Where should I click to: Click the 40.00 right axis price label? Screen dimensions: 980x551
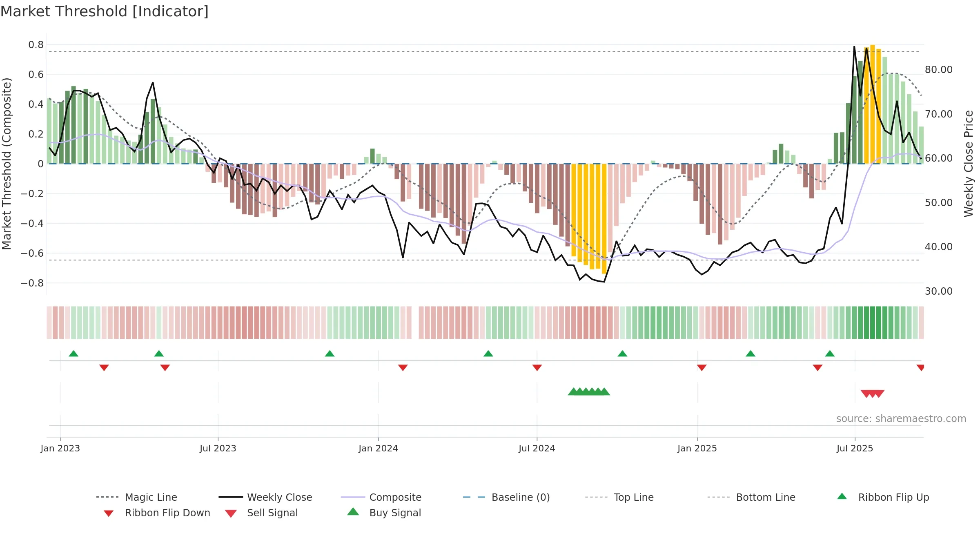939,247
